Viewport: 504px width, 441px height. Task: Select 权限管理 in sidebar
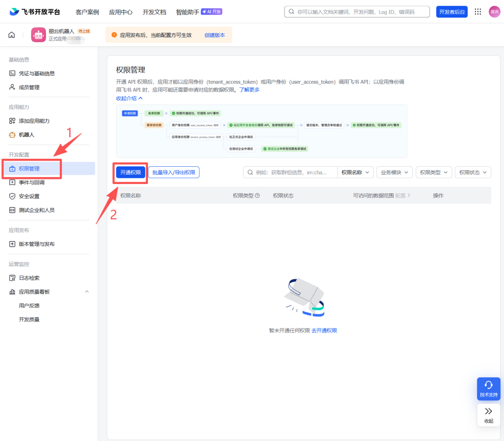[x=49, y=169]
